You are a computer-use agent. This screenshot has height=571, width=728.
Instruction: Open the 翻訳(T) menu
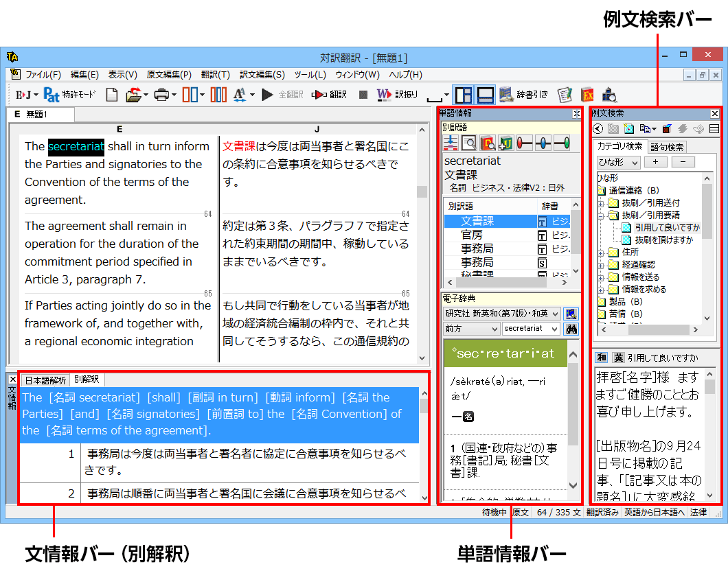pyautogui.click(x=215, y=75)
